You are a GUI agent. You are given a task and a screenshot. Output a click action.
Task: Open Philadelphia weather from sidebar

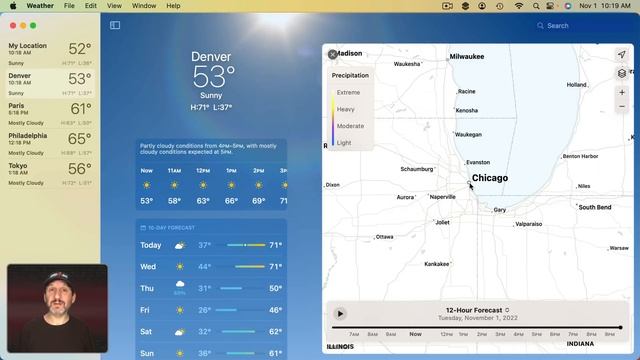coord(50,144)
